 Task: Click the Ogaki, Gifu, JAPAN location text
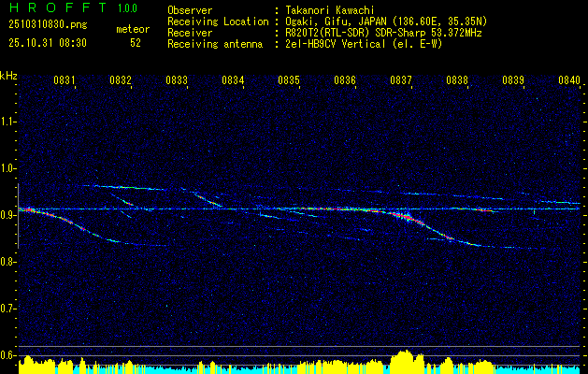(x=386, y=22)
